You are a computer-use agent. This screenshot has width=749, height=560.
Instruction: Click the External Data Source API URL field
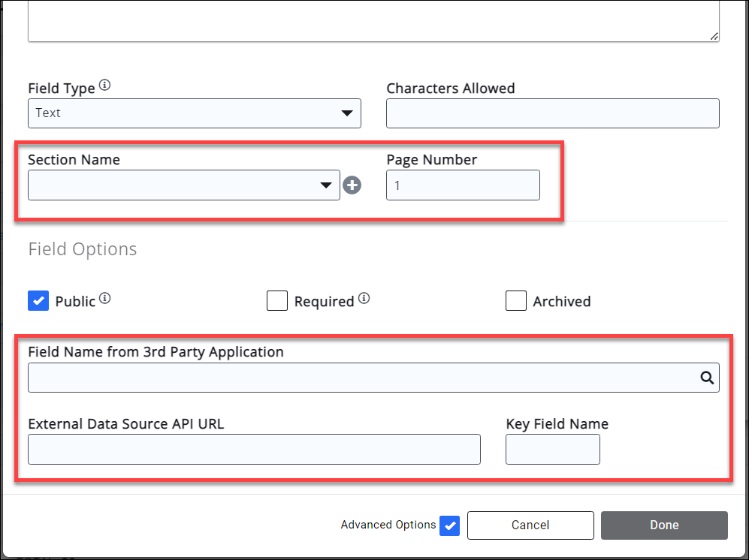pyautogui.click(x=254, y=450)
